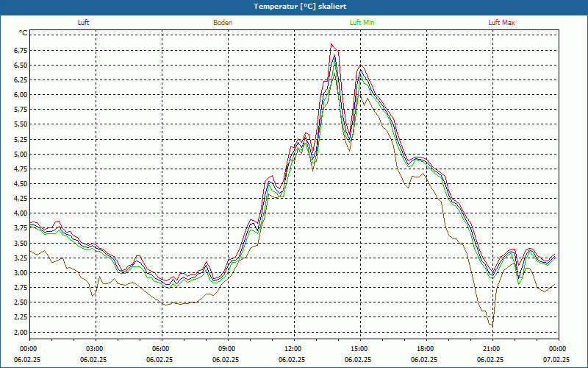Click the 3,50 y-axis value
The height and width of the screenshot is (368, 588).
pos(21,244)
